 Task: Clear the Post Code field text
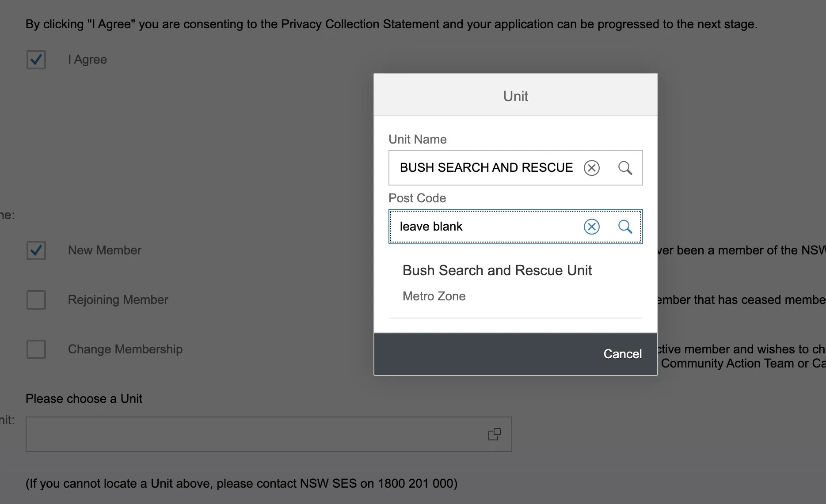[x=591, y=227]
